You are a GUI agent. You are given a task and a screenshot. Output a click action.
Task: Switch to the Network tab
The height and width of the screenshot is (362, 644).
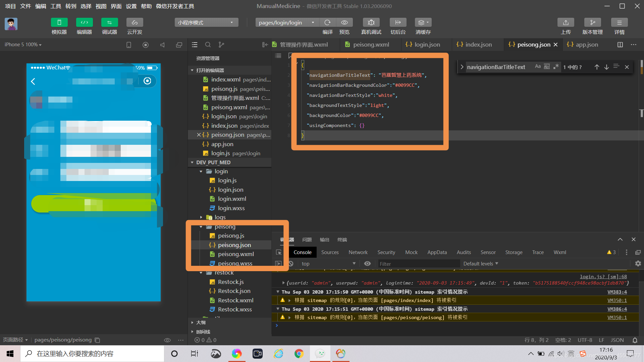(x=358, y=252)
